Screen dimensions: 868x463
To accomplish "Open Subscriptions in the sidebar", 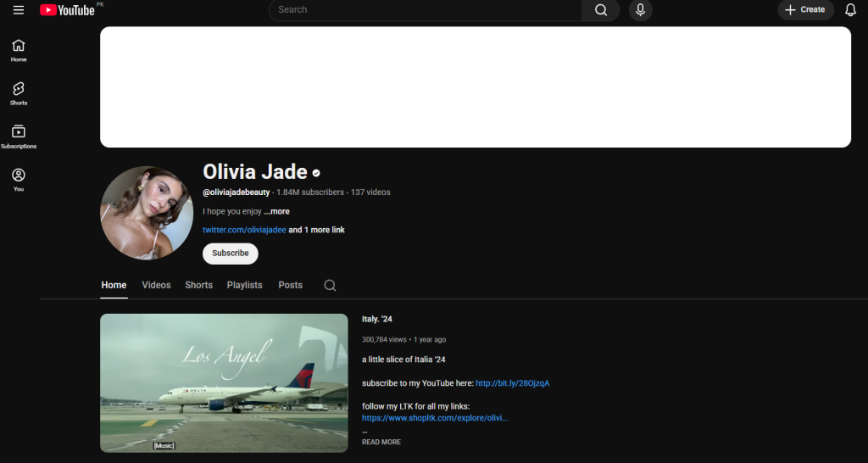I will point(19,137).
